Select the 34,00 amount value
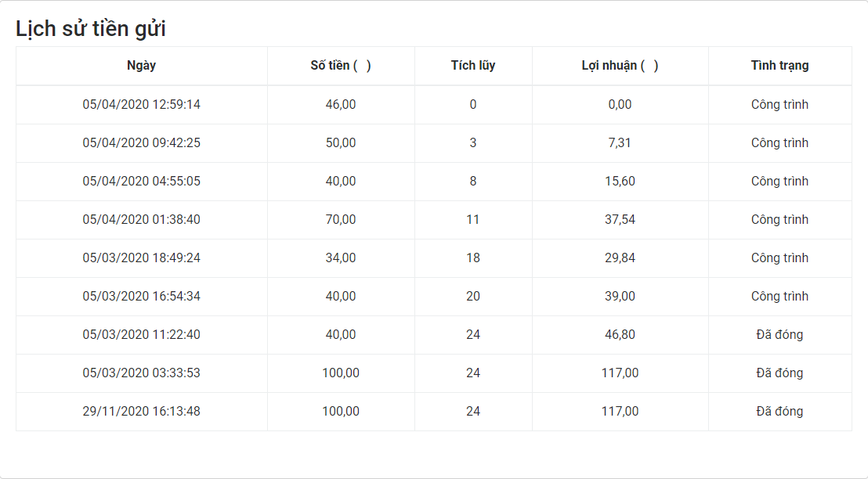 pyautogui.click(x=341, y=258)
